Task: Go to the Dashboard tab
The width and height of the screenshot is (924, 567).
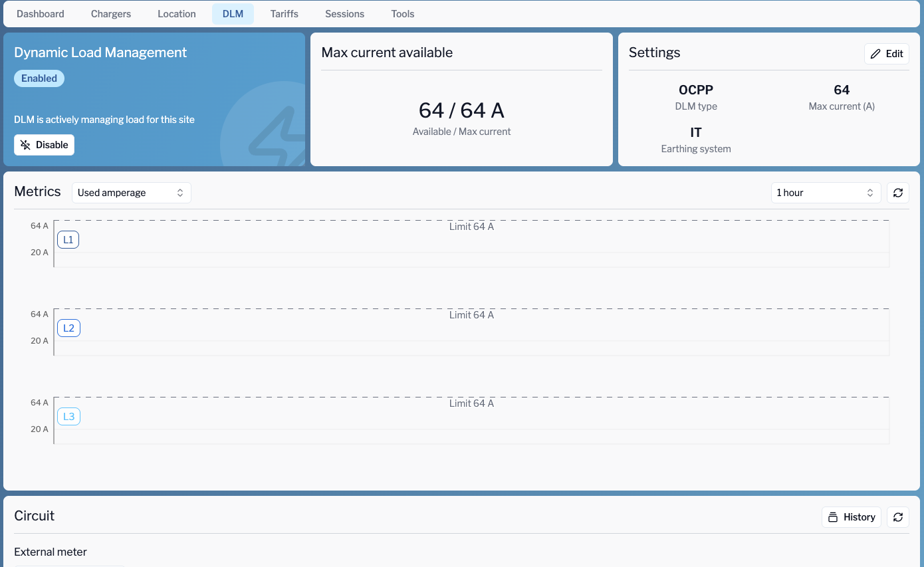Action: pos(40,13)
